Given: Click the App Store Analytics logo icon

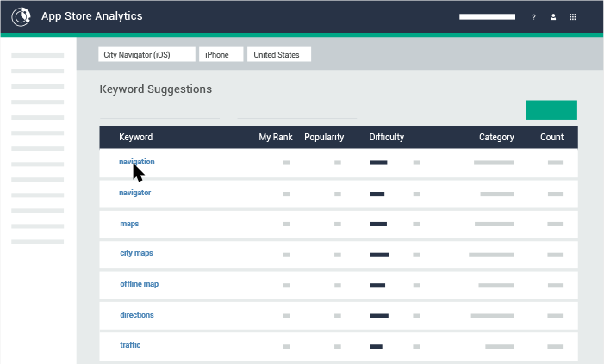Looking at the screenshot, I should pyautogui.click(x=21, y=16).
